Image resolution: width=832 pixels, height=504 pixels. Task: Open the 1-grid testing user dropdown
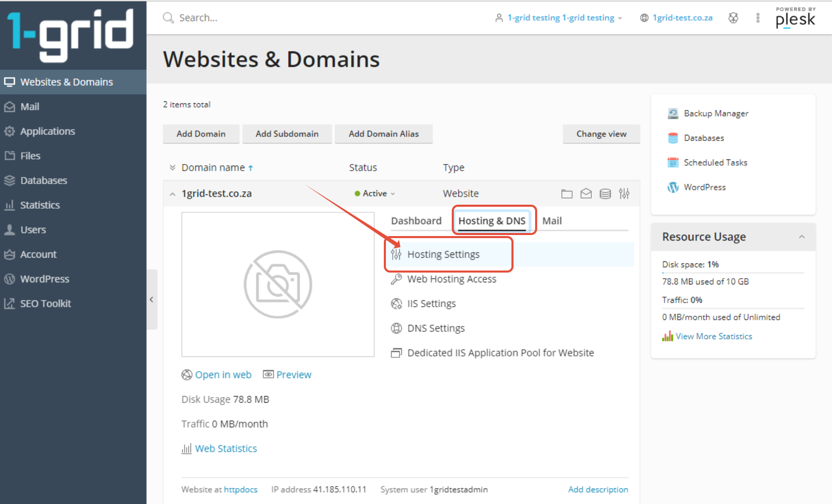(559, 18)
